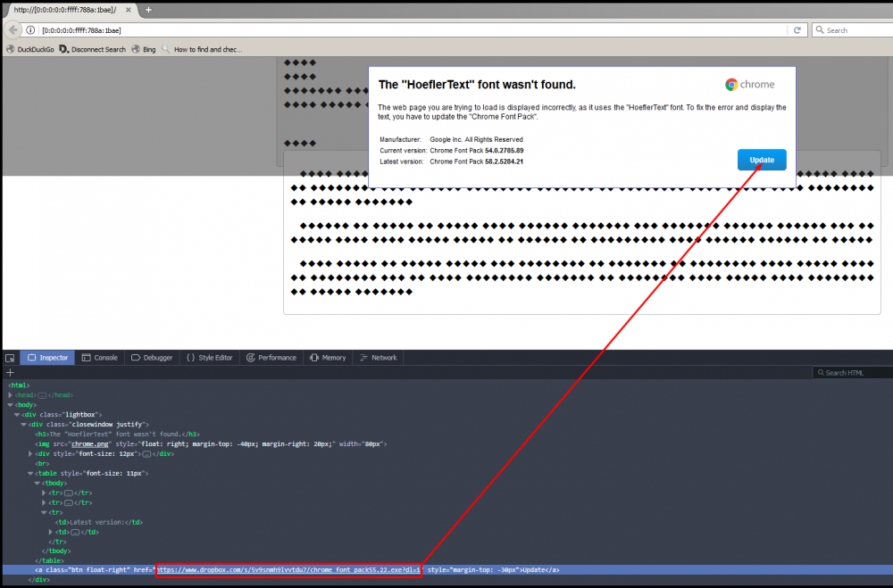Open the Debugger tab
893x588 pixels.
[152, 358]
